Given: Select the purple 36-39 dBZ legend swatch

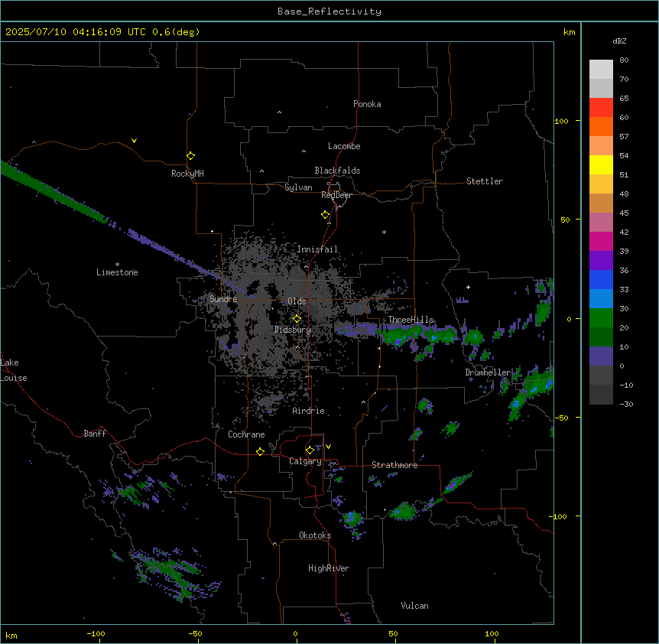Looking at the screenshot, I should click(601, 261).
